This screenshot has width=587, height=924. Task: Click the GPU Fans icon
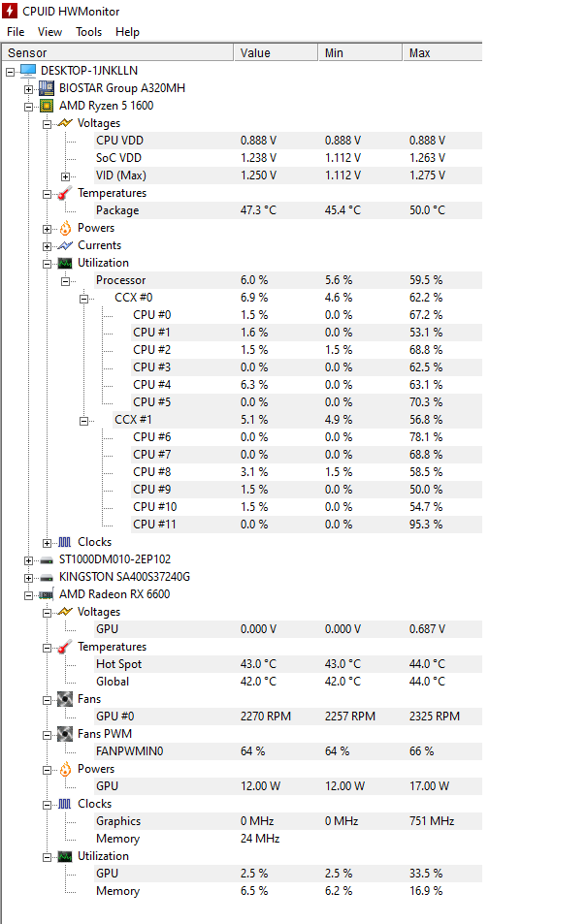coord(65,699)
